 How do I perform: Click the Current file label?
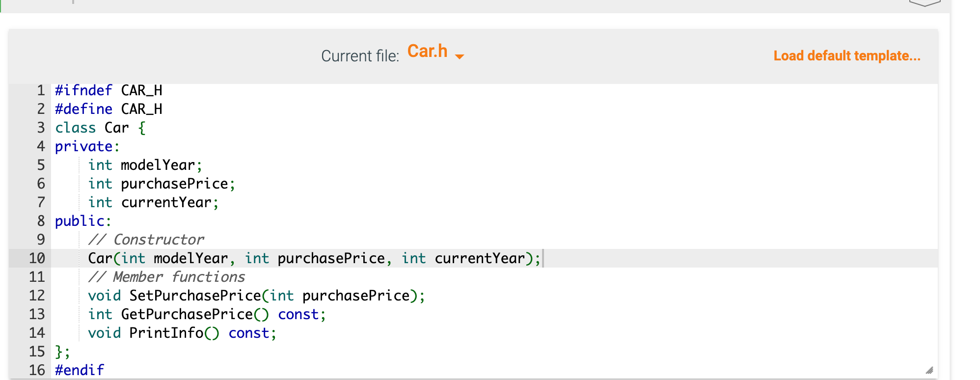click(x=359, y=55)
